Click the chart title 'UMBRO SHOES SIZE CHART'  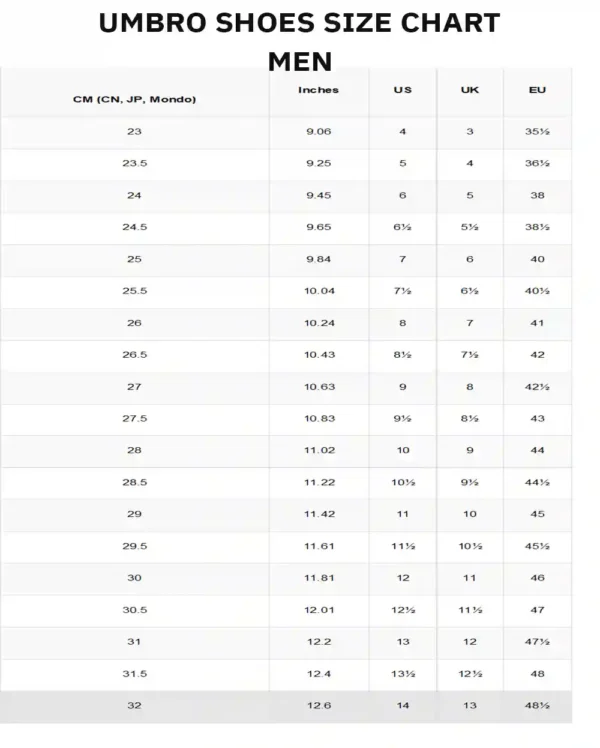pyautogui.click(x=299, y=23)
